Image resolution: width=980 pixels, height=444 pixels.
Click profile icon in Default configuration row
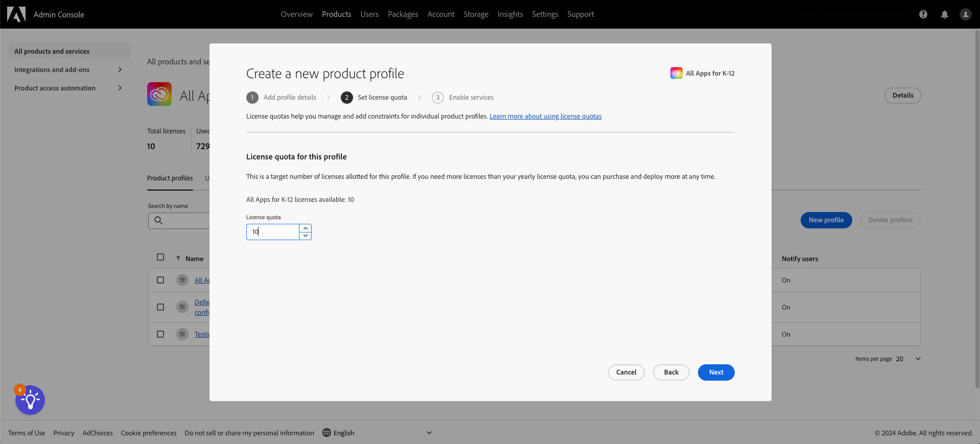(x=182, y=307)
